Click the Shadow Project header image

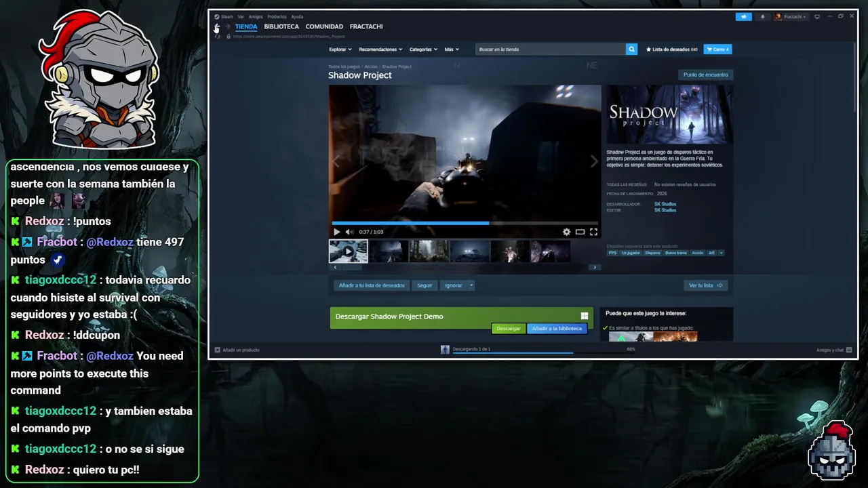pyautogui.click(x=669, y=114)
